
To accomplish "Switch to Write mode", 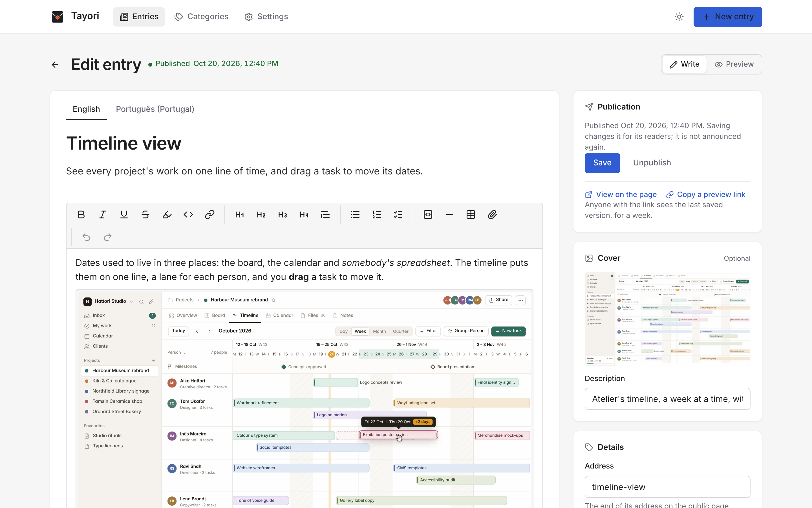I will pyautogui.click(x=685, y=64).
